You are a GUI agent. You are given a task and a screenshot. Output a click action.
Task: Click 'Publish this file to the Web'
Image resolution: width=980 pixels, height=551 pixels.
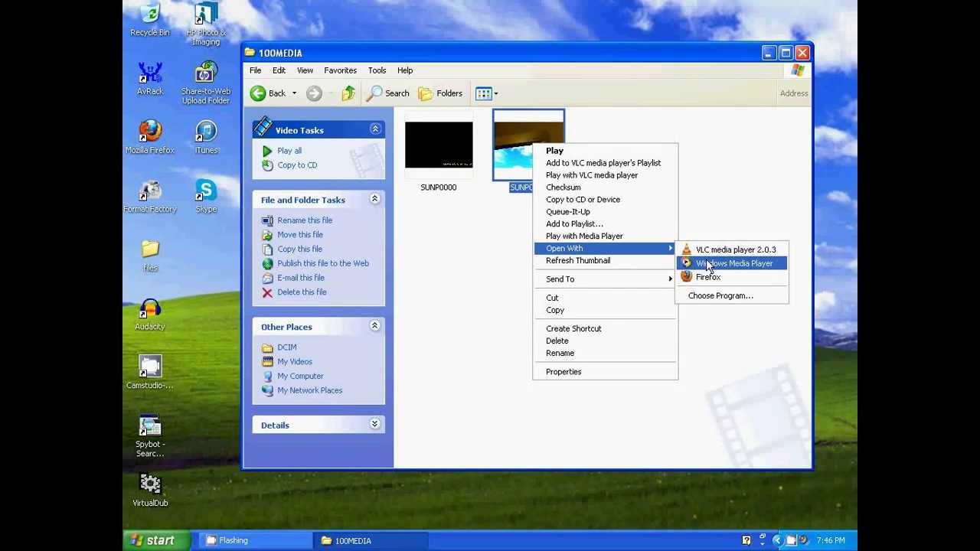point(323,263)
